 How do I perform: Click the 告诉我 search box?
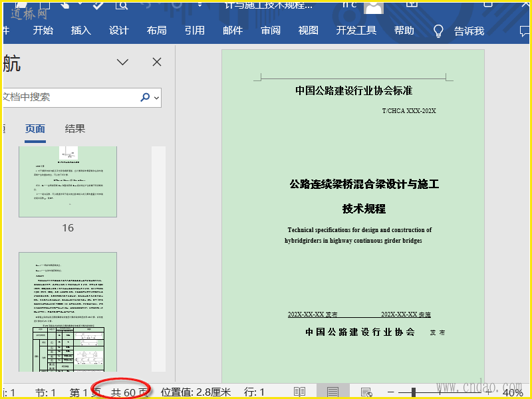point(469,31)
